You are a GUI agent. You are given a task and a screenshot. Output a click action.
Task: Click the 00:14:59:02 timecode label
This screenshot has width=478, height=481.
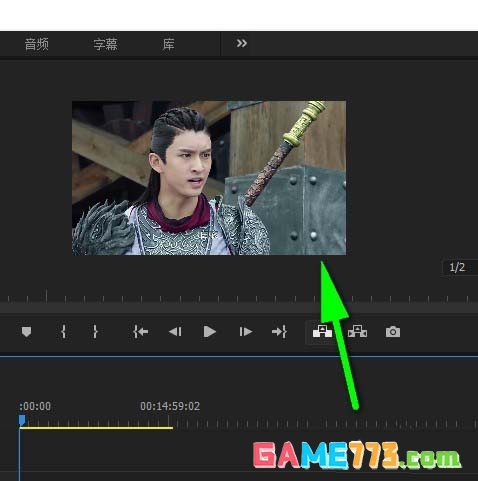click(x=170, y=406)
